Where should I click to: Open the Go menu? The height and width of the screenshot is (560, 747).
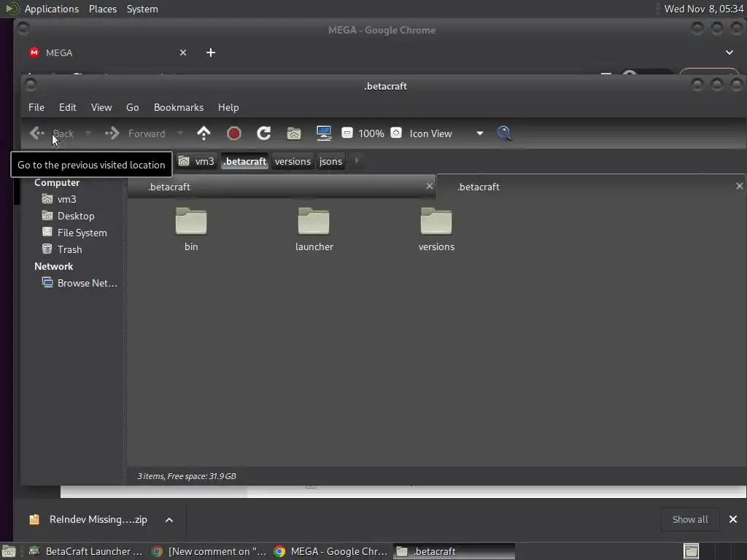pyautogui.click(x=133, y=108)
